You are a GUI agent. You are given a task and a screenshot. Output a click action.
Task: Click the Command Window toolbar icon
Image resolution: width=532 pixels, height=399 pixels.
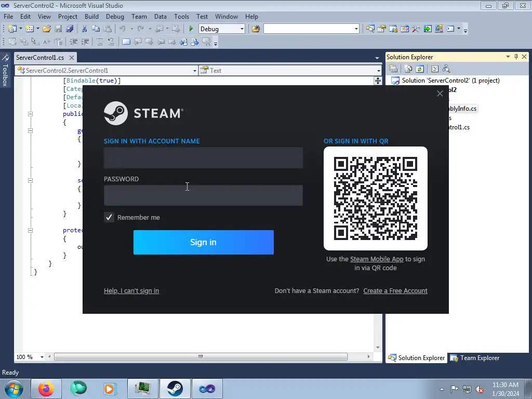click(450, 29)
